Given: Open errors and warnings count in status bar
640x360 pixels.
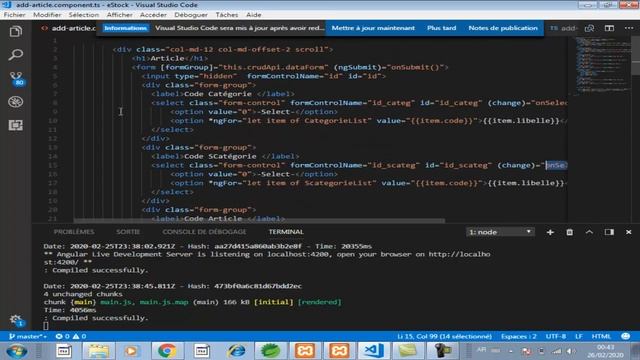Looking at the screenshot, I should coord(71,336).
